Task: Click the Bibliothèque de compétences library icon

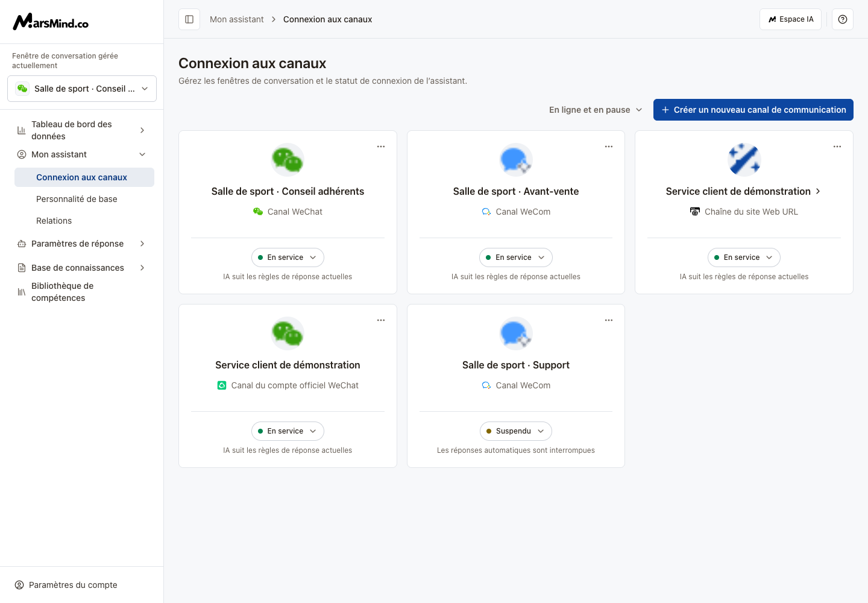Action: click(x=22, y=292)
